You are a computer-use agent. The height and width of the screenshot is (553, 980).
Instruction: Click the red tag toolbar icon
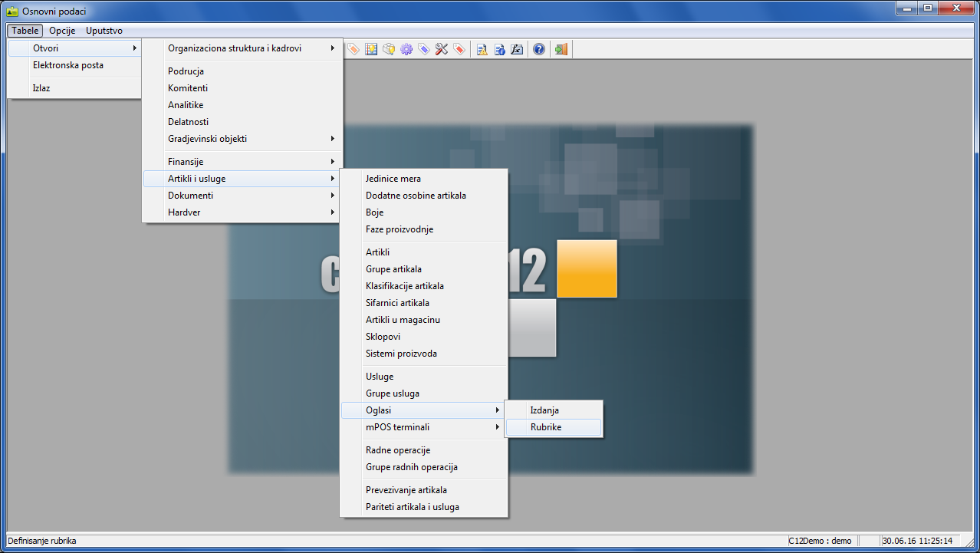[459, 49]
